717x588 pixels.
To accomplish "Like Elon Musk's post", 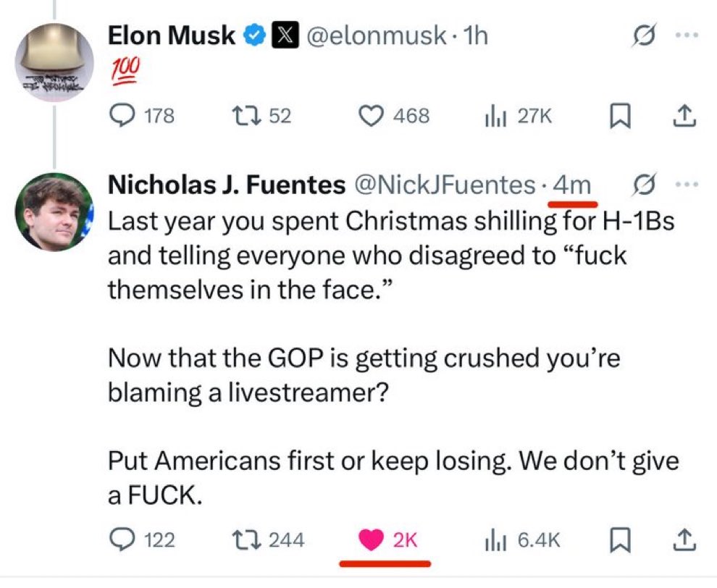I will 372,115.
